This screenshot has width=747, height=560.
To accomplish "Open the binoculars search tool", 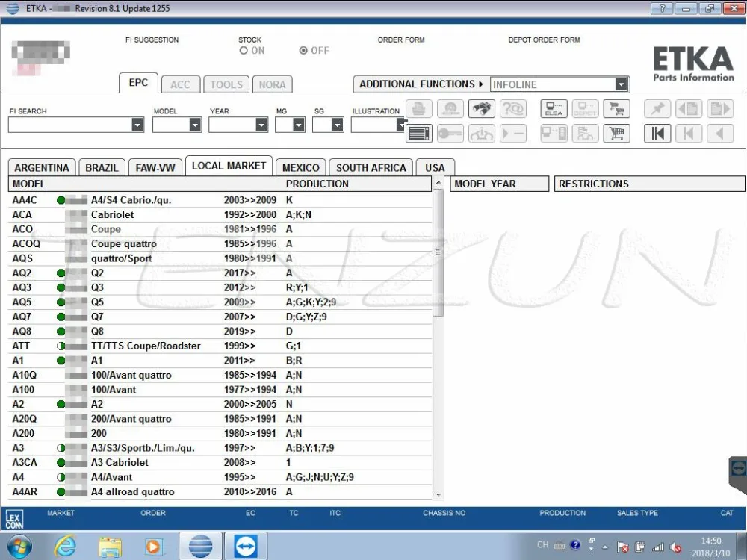I will pos(482,109).
